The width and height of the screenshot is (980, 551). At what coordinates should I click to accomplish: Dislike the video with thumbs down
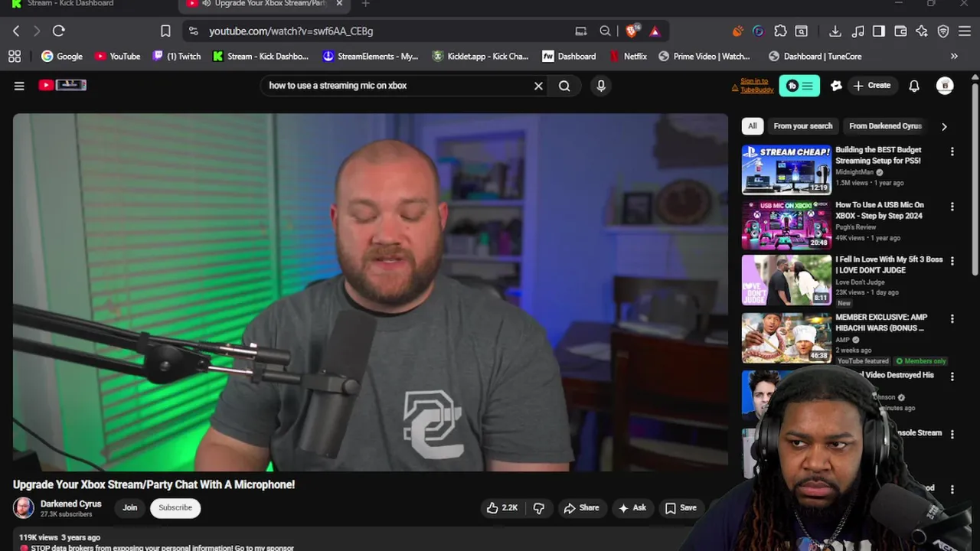539,507
